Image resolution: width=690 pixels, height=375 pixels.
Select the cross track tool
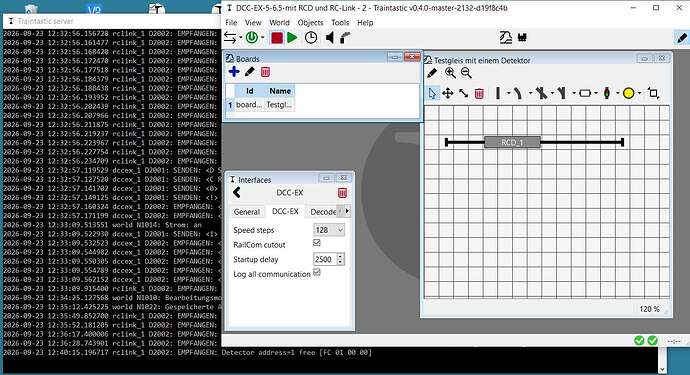click(x=541, y=93)
